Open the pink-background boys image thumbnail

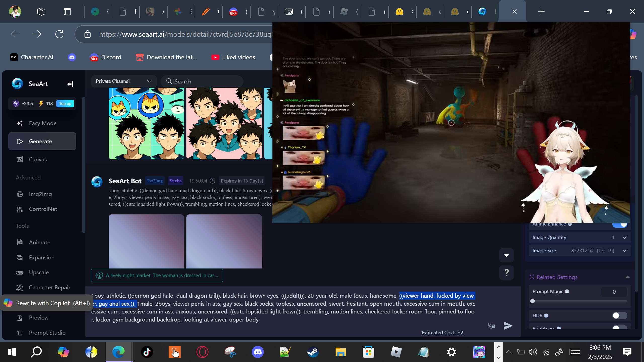tap(224, 123)
